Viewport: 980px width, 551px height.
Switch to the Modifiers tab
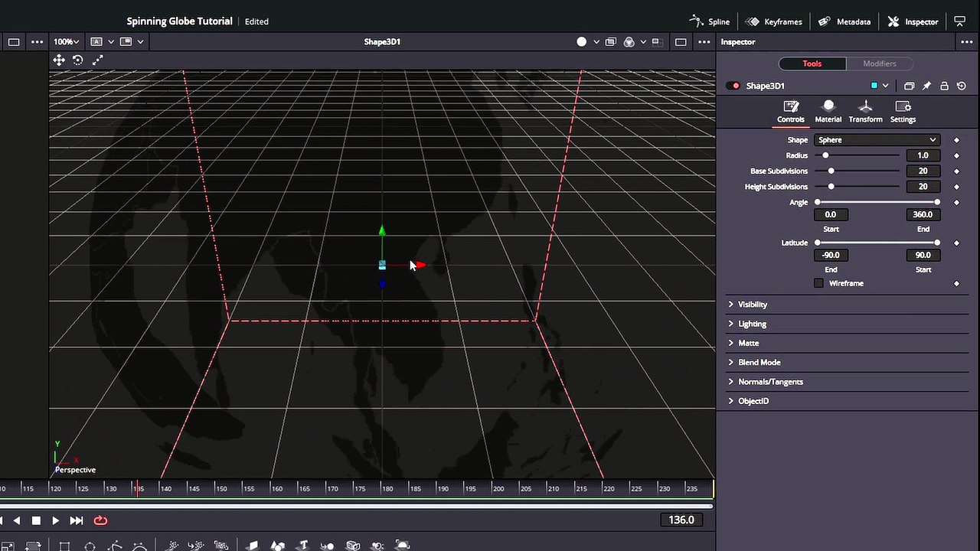879,64
